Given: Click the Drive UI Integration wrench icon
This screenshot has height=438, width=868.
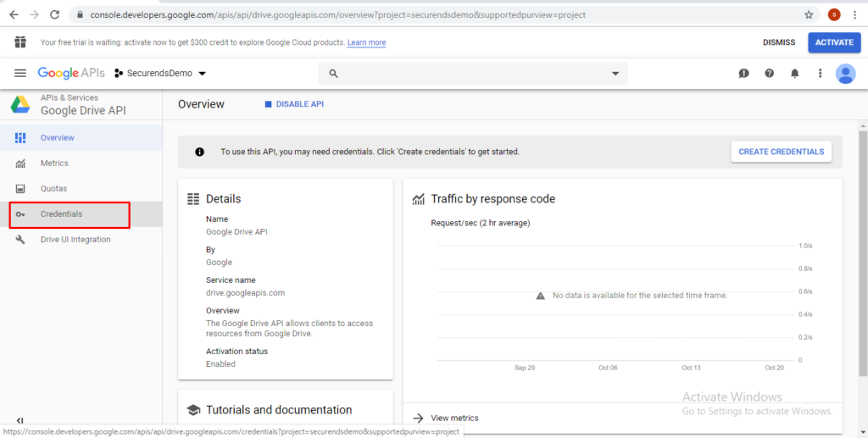Looking at the screenshot, I should (x=20, y=240).
